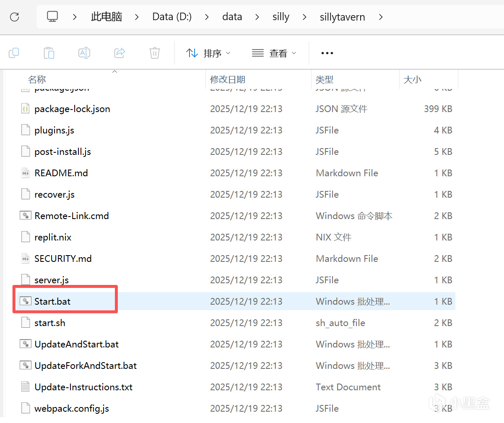Expand the chevron after Data (D:)

207,17
